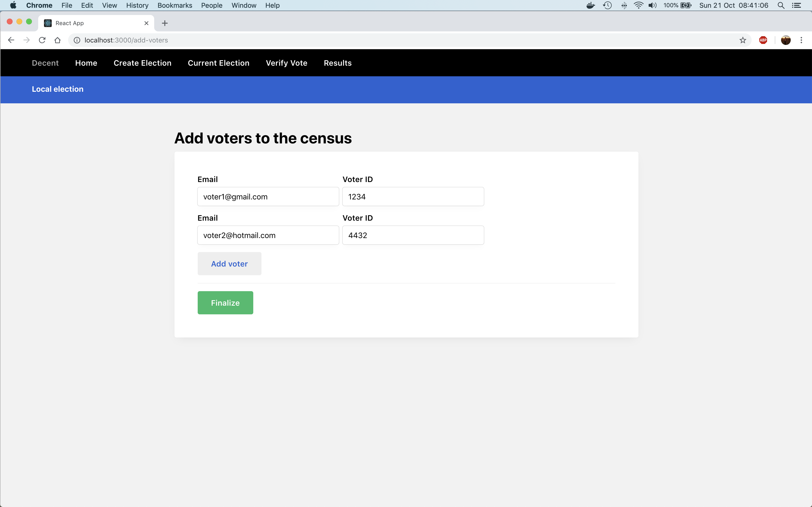Screen dimensions: 812x507
Task: Open the History menu
Action: 137,5
